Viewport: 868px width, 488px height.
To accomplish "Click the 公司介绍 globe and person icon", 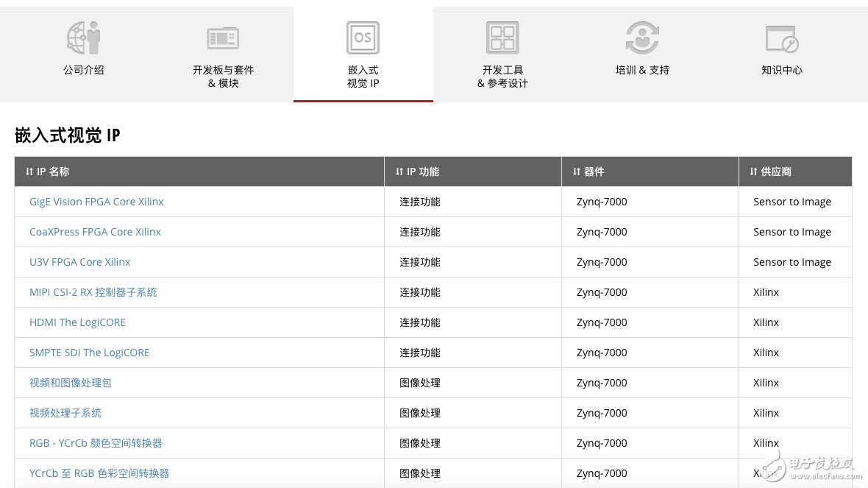I will [x=83, y=38].
